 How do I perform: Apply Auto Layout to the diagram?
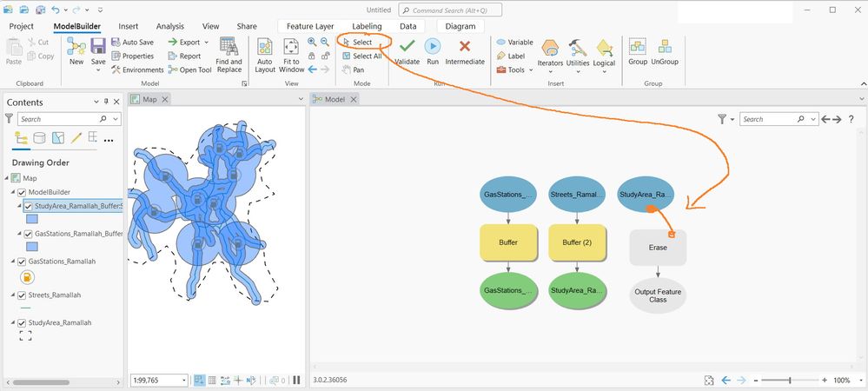265,55
